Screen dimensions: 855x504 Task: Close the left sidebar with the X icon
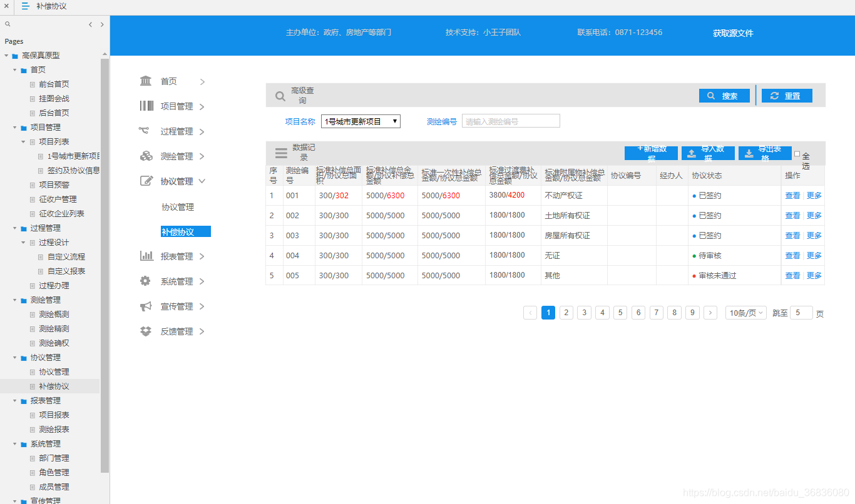click(x=6, y=6)
